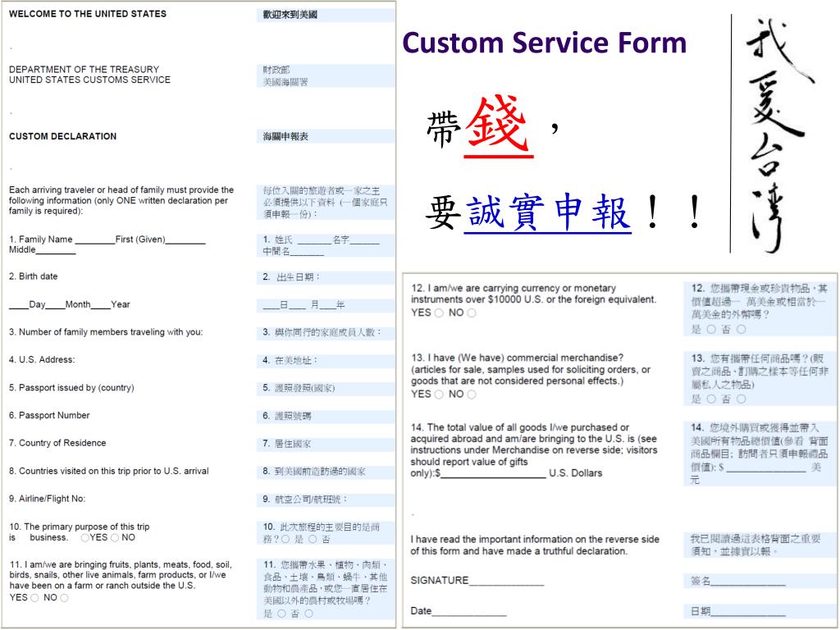Click the Middle name blank line
The width and height of the screenshot is (840, 630).
click(x=56, y=250)
